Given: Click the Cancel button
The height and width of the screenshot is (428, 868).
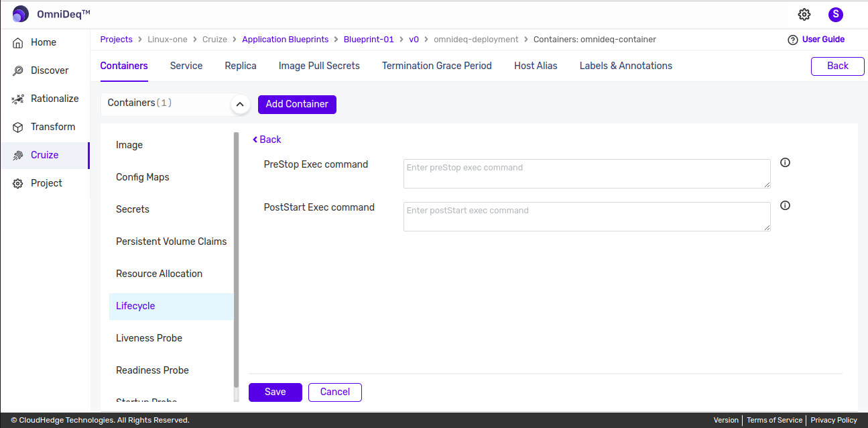Looking at the screenshot, I should 335,392.
